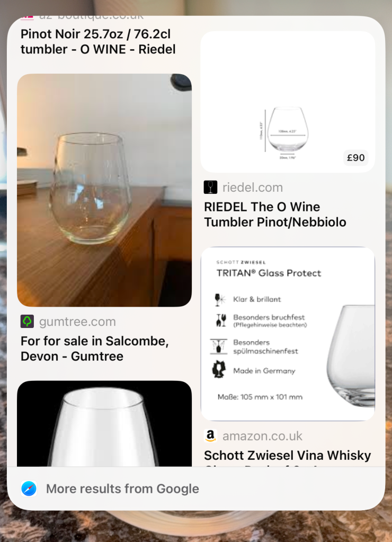392x542 pixels.
Task: Tap the gumtree.com tree favicon
Action: pyautogui.click(x=27, y=322)
